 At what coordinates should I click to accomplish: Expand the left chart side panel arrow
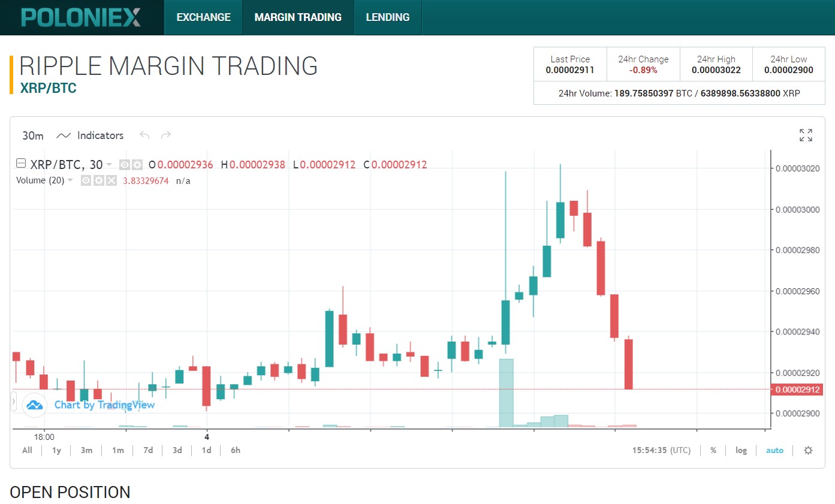click(13, 402)
